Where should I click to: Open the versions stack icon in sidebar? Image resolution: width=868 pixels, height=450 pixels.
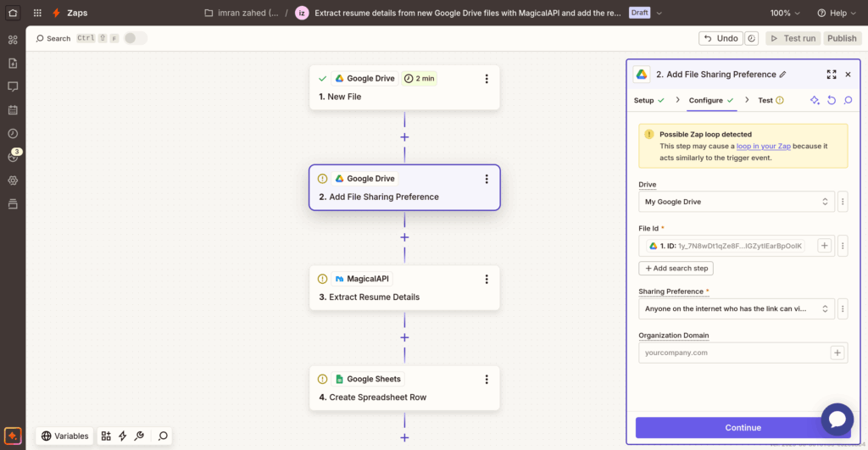(13, 204)
